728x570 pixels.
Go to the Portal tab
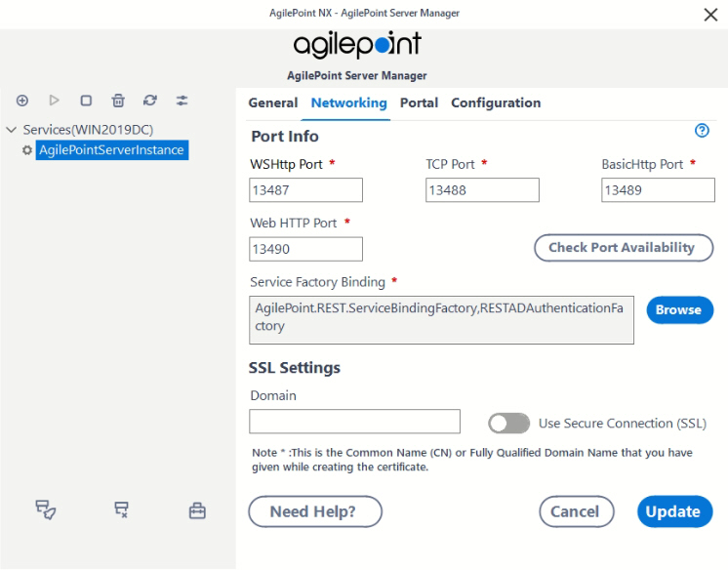(419, 102)
